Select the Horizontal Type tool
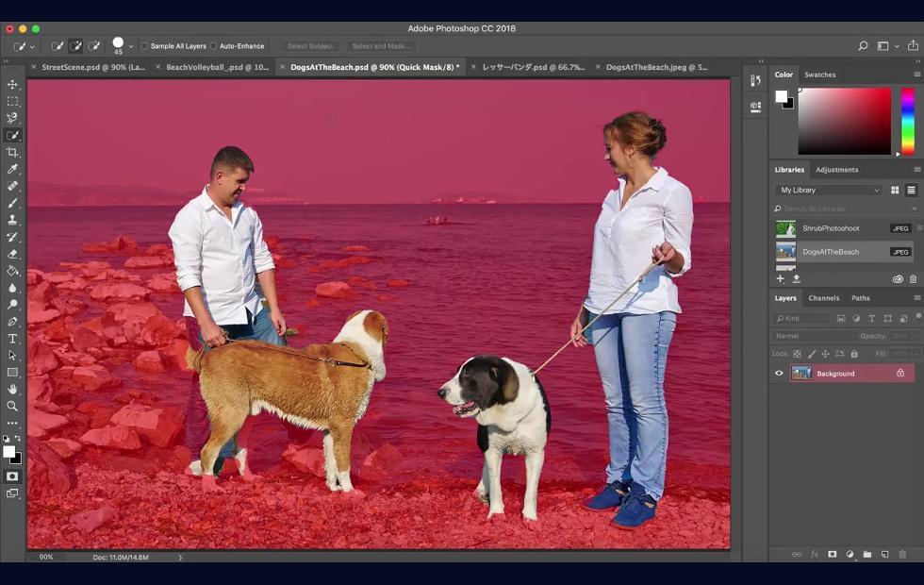This screenshot has height=585, width=924. (x=12, y=339)
